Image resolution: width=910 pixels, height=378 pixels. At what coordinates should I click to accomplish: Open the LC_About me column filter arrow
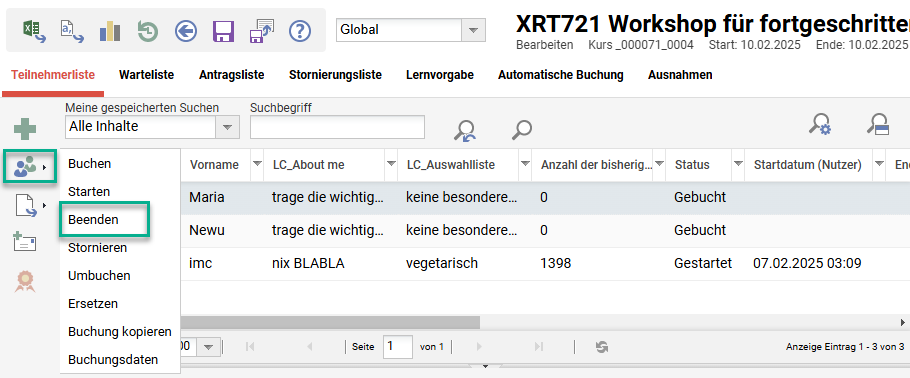[391, 164]
